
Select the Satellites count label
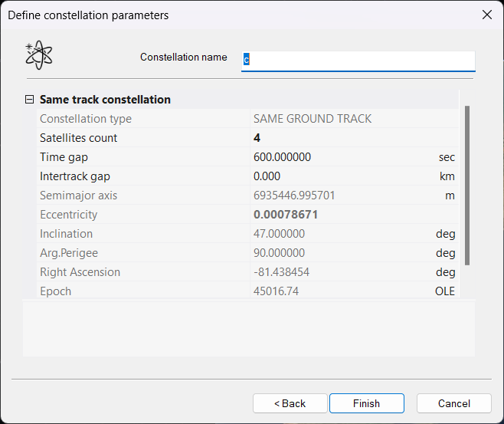(78, 138)
